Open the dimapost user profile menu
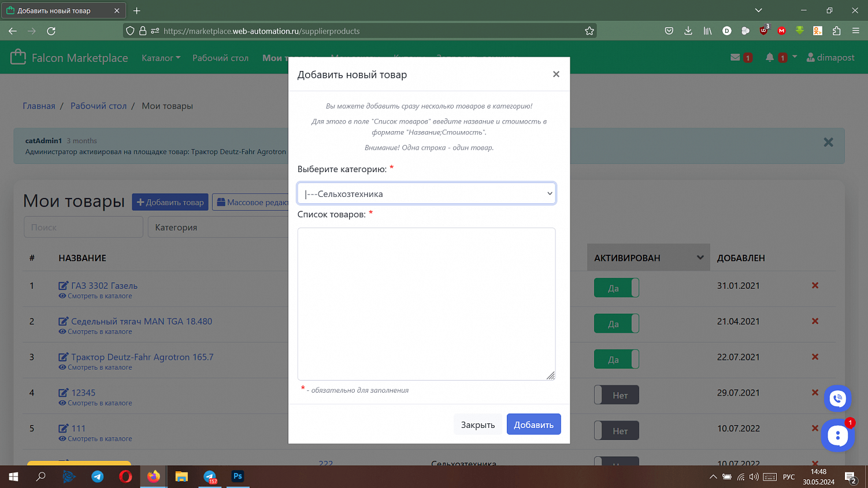The image size is (868, 488). click(x=830, y=57)
